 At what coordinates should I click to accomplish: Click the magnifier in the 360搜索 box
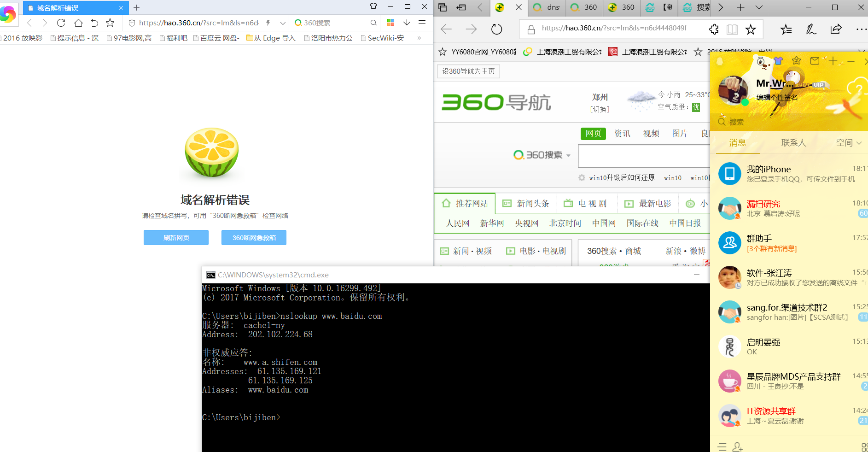(373, 23)
